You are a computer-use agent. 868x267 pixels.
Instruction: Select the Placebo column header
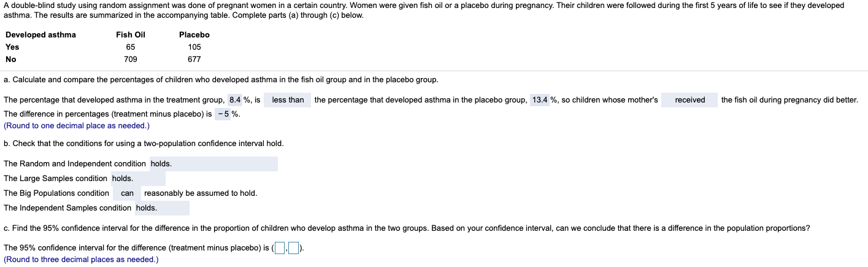(x=194, y=35)
